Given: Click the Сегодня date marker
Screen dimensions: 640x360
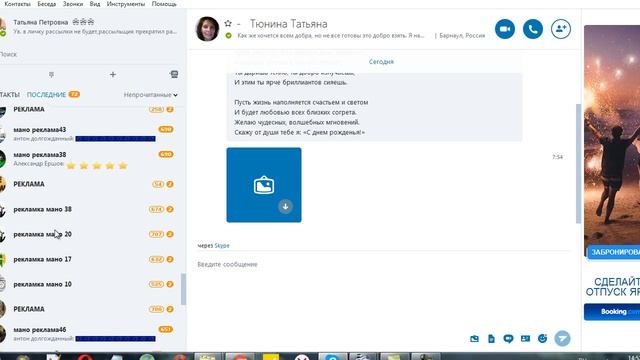Looking at the screenshot, I should tap(381, 62).
